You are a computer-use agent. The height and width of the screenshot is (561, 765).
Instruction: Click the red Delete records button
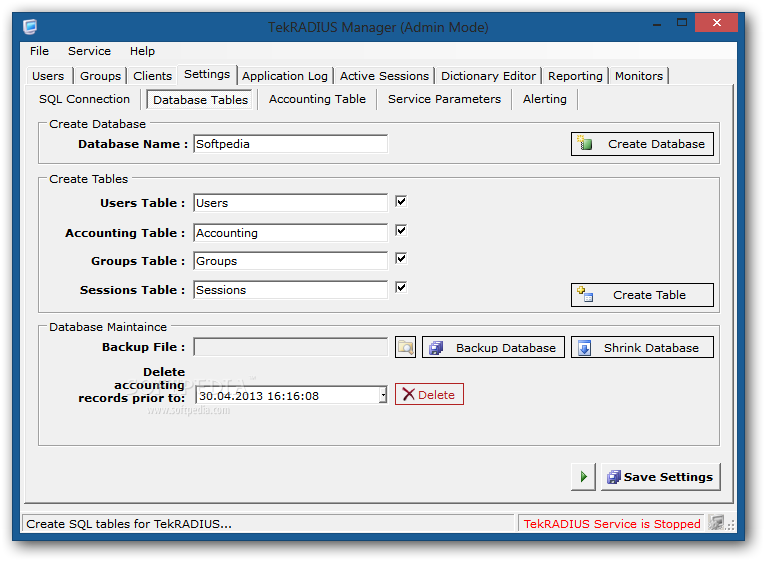click(429, 394)
